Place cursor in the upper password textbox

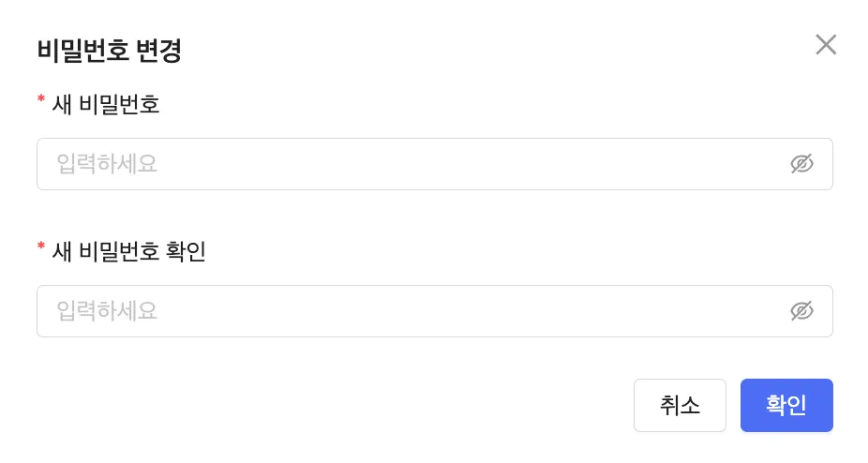tap(412, 164)
